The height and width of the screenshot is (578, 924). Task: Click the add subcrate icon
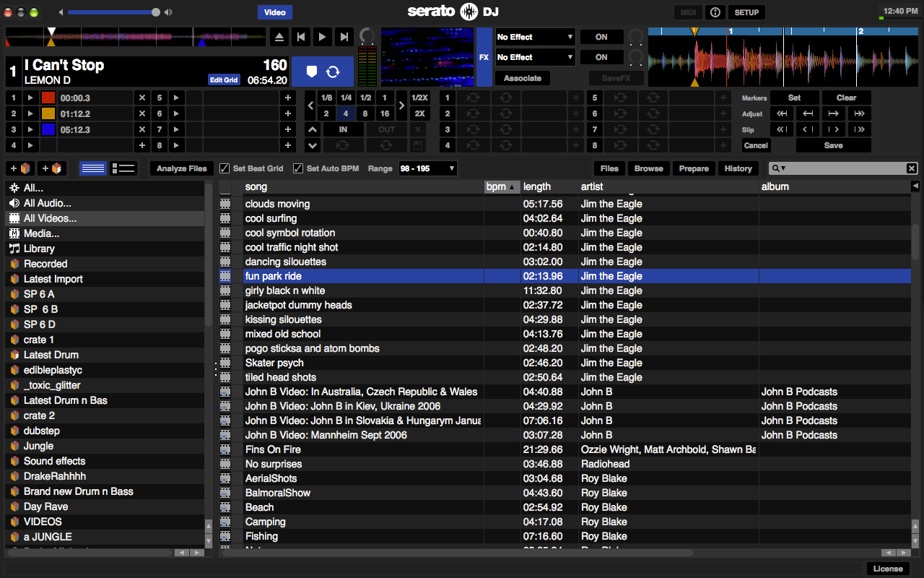(52, 168)
